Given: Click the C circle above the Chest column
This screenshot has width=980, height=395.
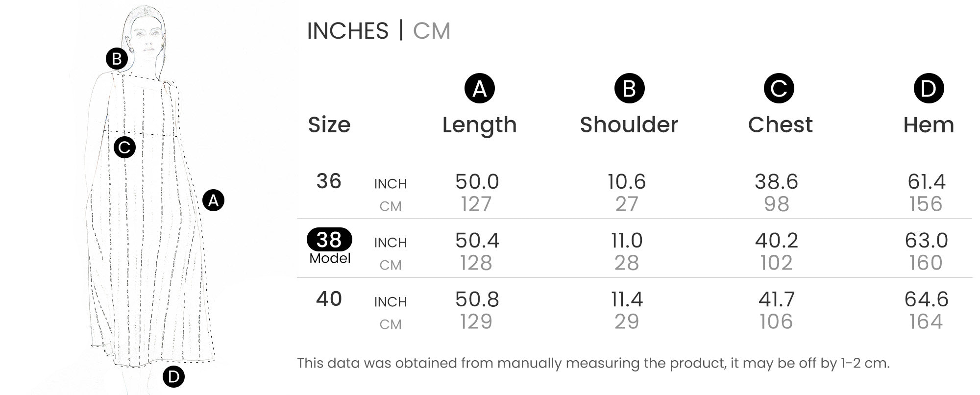Looking at the screenshot, I should point(779,89).
